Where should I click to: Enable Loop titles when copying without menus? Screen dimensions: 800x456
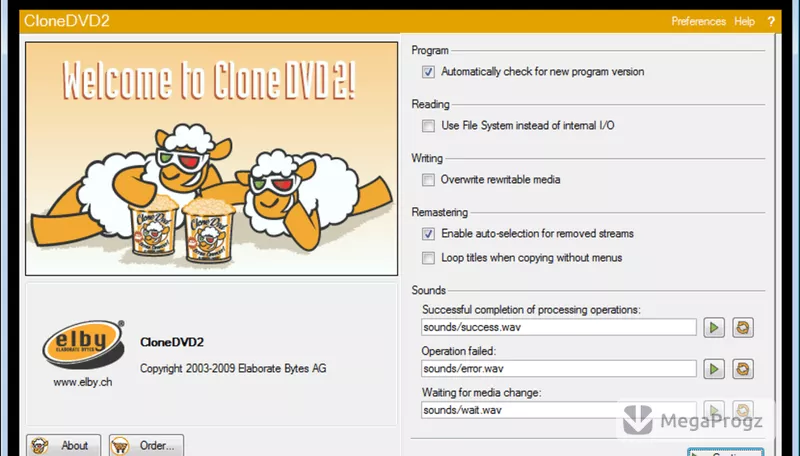coord(428,258)
